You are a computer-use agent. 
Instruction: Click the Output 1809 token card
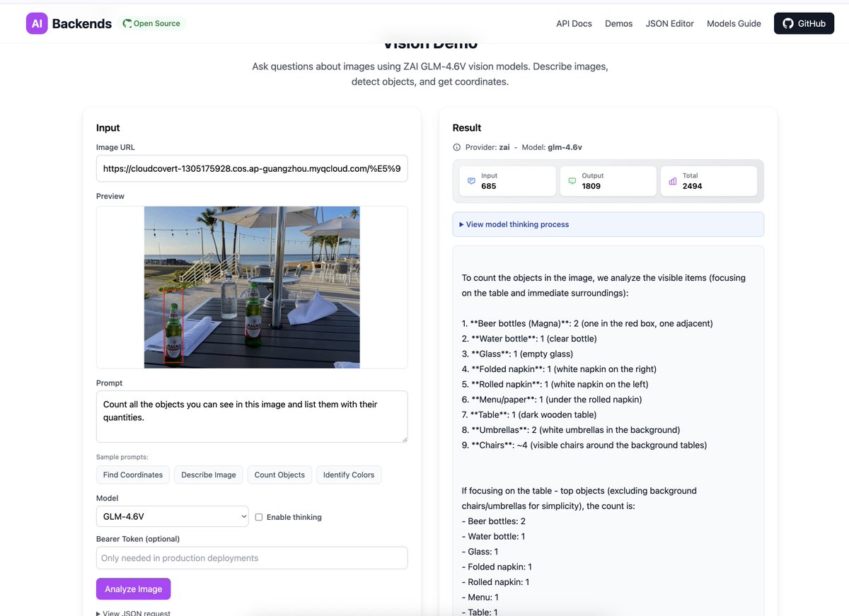point(608,181)
